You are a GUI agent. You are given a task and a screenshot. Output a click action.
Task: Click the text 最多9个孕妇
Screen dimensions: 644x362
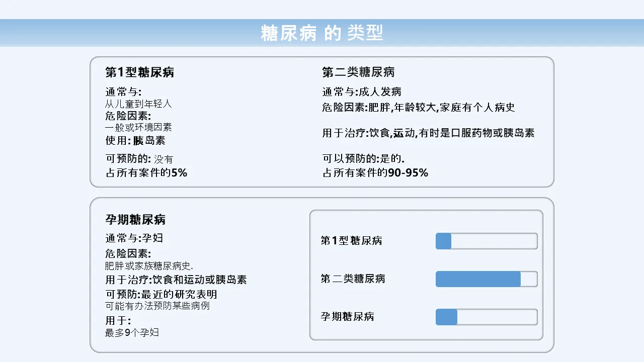[x=132, y=332]
